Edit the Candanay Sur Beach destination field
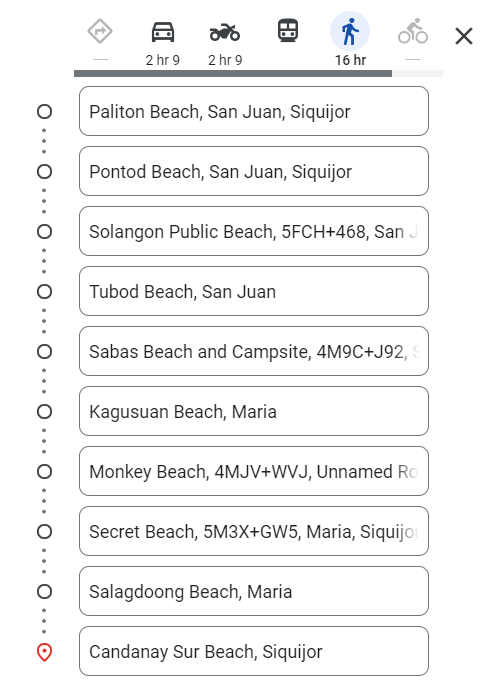Screen dimensions: 501x688 pos(254,652)
